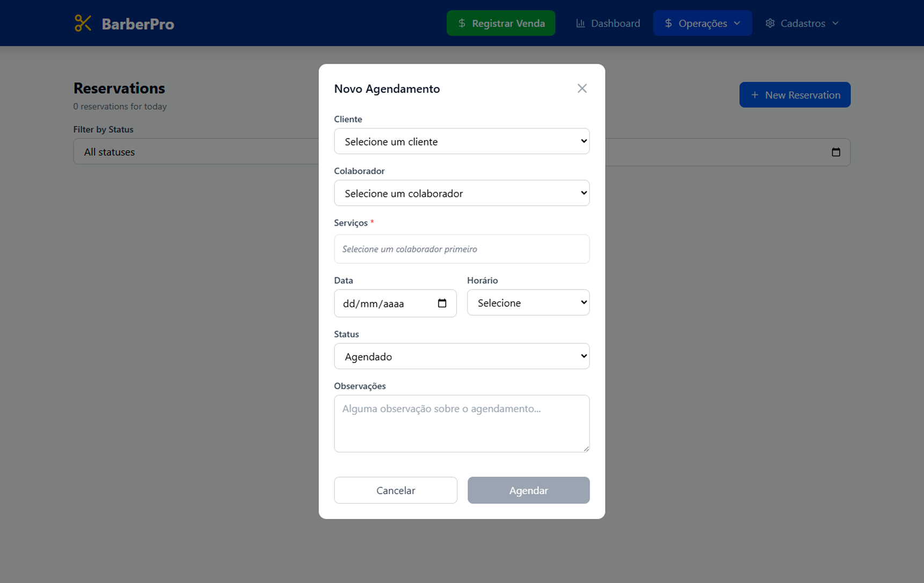This screenshot has height=583, width=924.
Task: Expand the Horário time dropdown
Action: [x=528, y=303]
